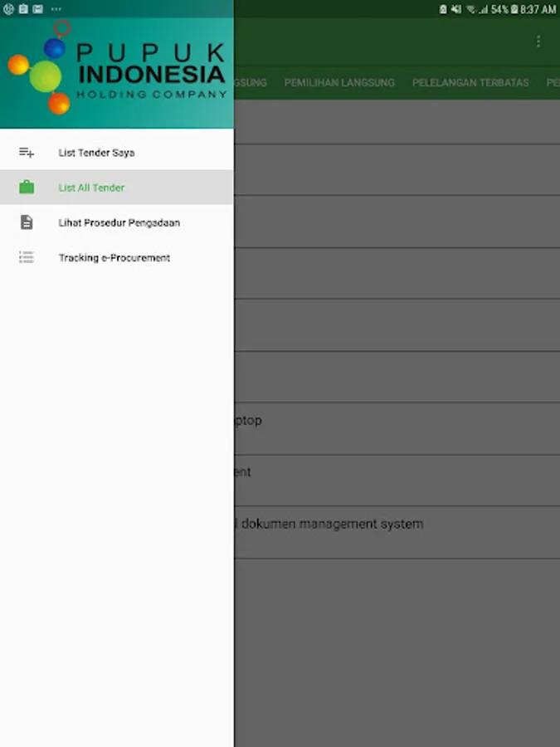Image resolution: width=560 pixels, height=747 pixels.
Task: Open the tender row ending in 'ptop'
Action: (397, 429)
